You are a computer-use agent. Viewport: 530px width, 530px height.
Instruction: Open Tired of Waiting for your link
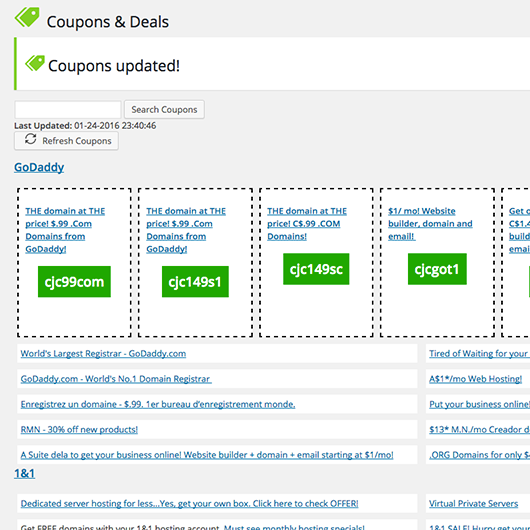pos(479,354)
